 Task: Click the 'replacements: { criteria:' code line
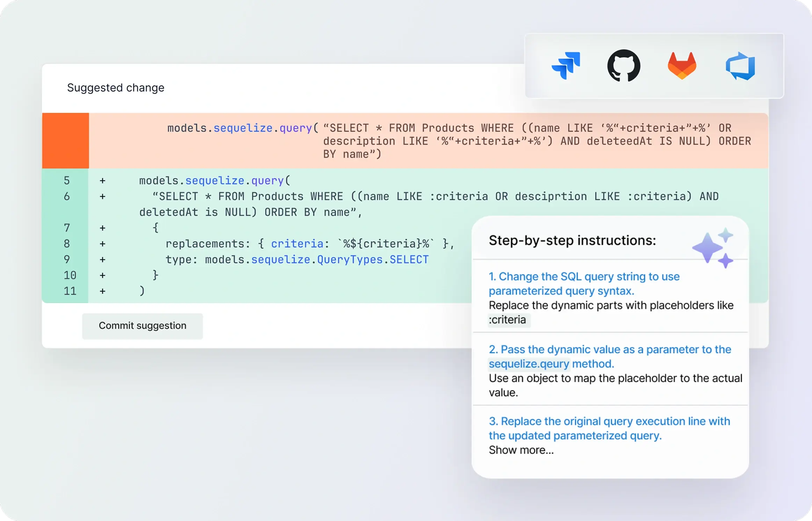click(310, 244)
